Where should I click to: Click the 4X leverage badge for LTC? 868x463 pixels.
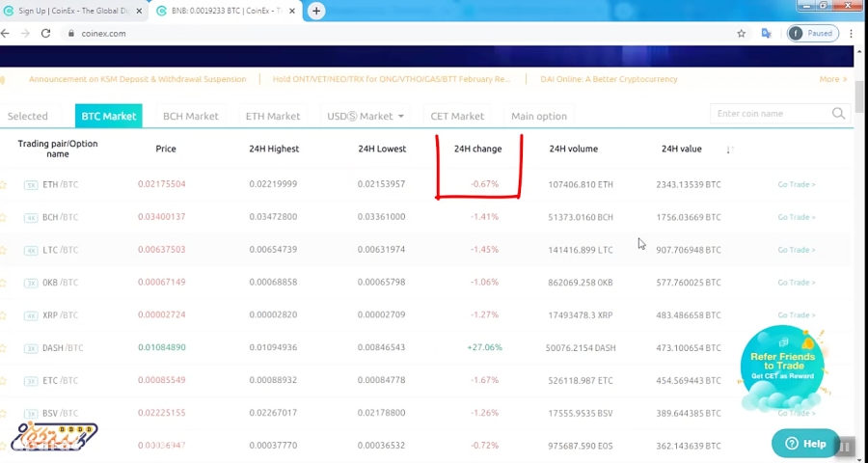31,251
